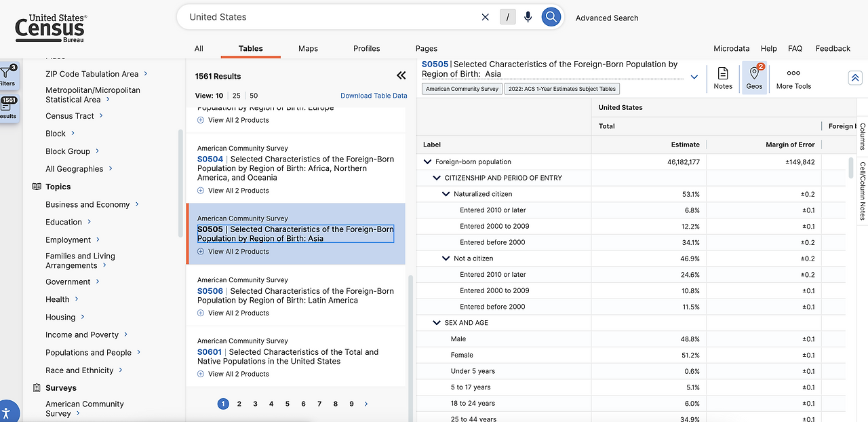Image resolution: width=868 pixels, height=422 pixels.
Task: Collapse the results list panel
Action: click(x=401, y=75)
